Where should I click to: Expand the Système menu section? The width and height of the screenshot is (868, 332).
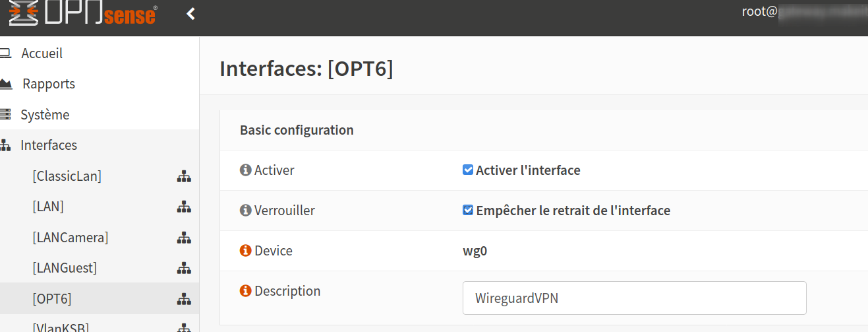point(44,115)
